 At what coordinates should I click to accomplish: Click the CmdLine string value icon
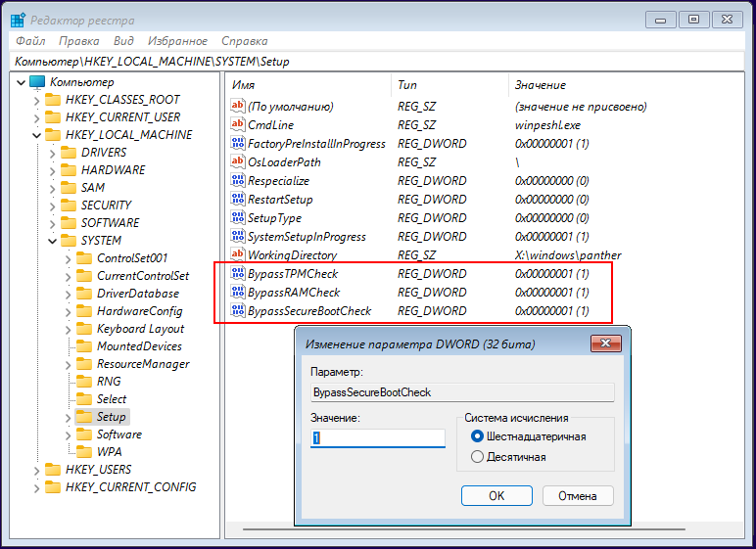click(x=237, y=124)
